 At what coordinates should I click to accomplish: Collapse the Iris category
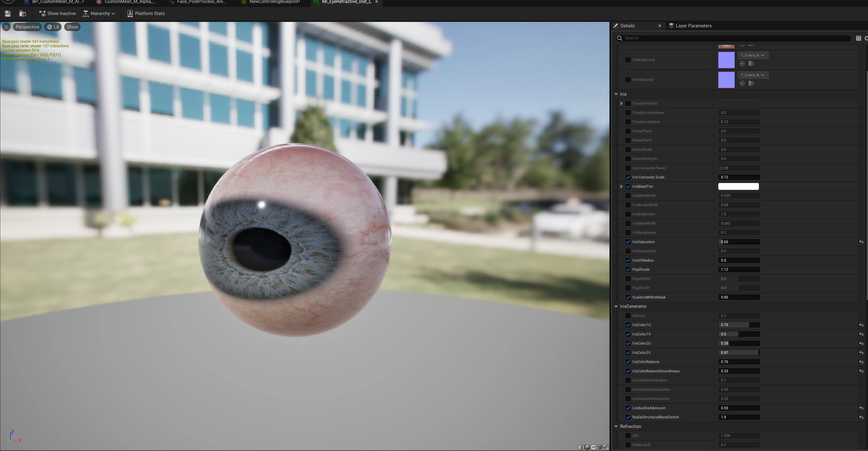pyautogui.click(x=616, y=94)
